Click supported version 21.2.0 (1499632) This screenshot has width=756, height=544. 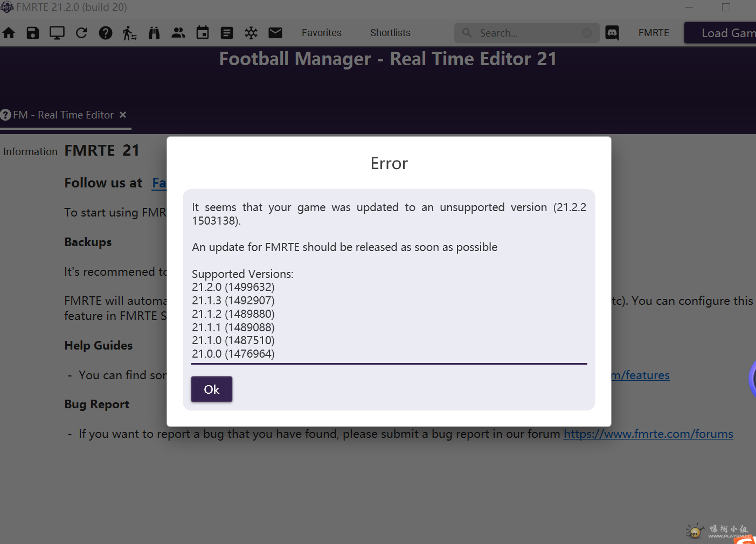tap(233, 287)
